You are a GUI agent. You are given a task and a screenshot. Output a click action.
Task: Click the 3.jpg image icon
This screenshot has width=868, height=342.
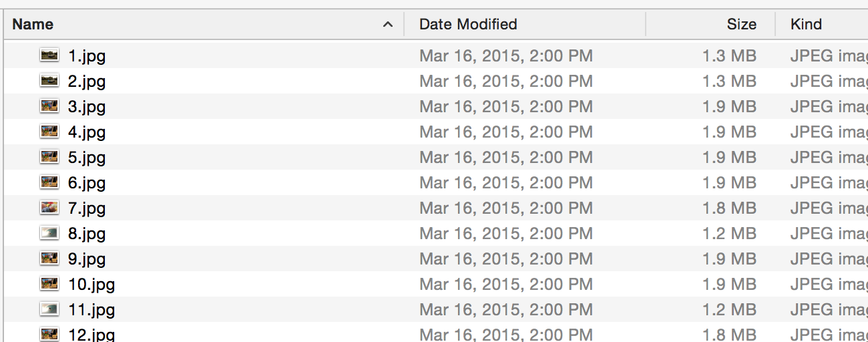(49, 106)
